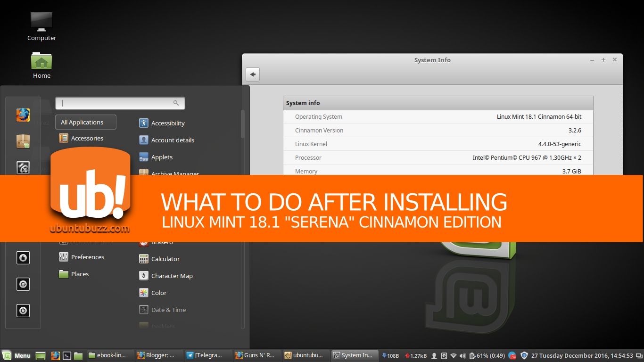Click the Lock Screen icon in the menu
This screenshot has width=644, height=362.
pos(23,258)
